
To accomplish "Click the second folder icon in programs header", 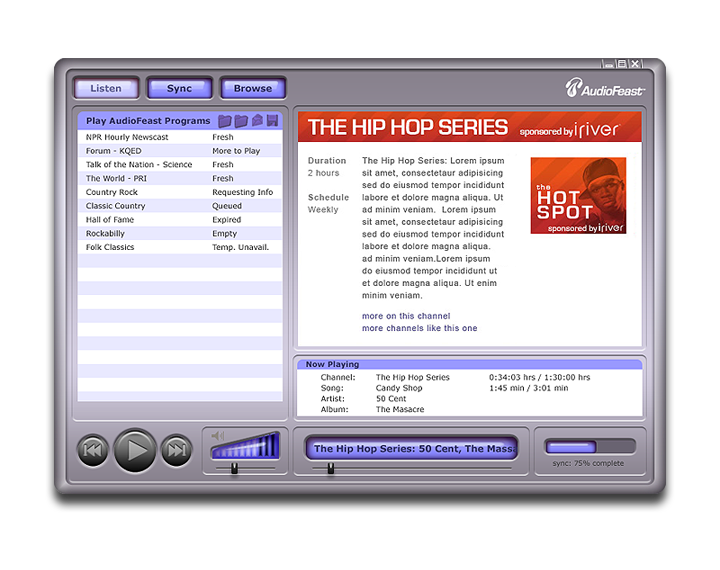I will (x=241, y=121).
